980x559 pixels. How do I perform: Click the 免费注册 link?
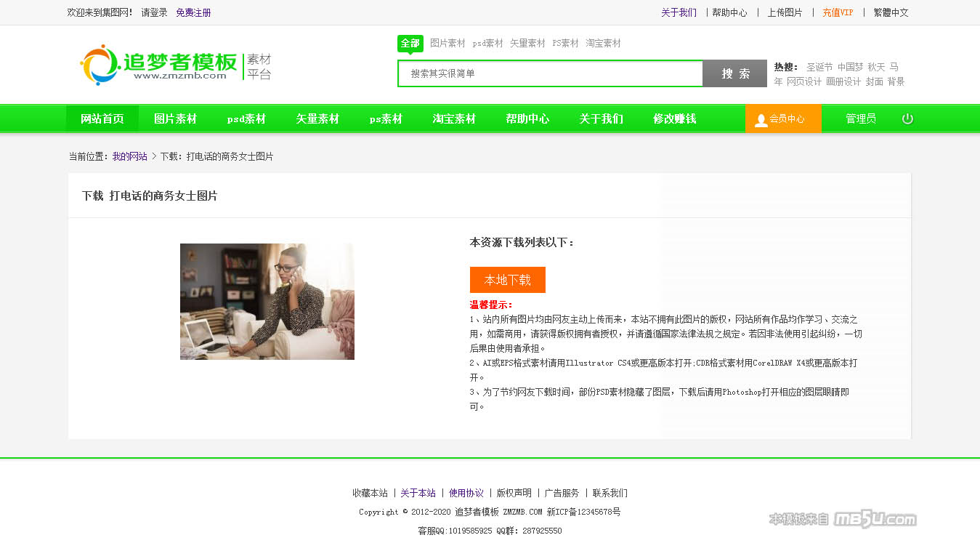pyautogui.click(x=193, y=12)
